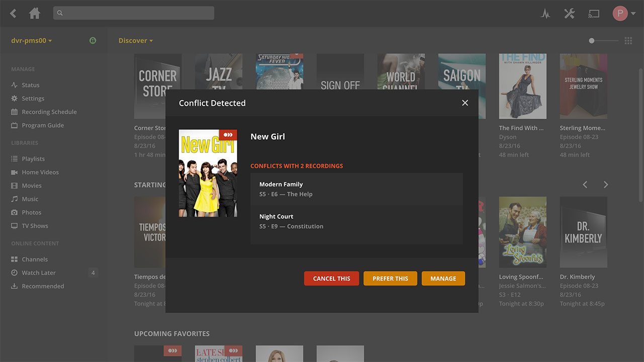Viewport: 644px width, 362px height.
Task: Click the Upcoming Favorites heading
Action: tap(172, 334)
